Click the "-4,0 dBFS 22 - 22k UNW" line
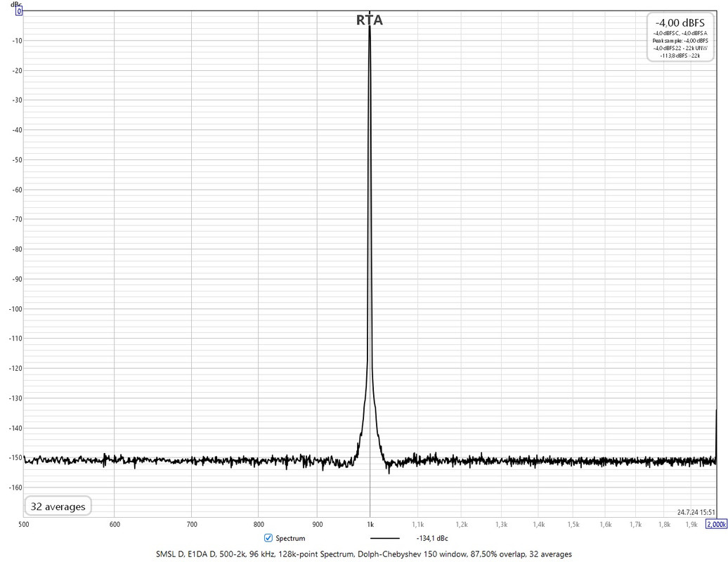 point(680,48)
